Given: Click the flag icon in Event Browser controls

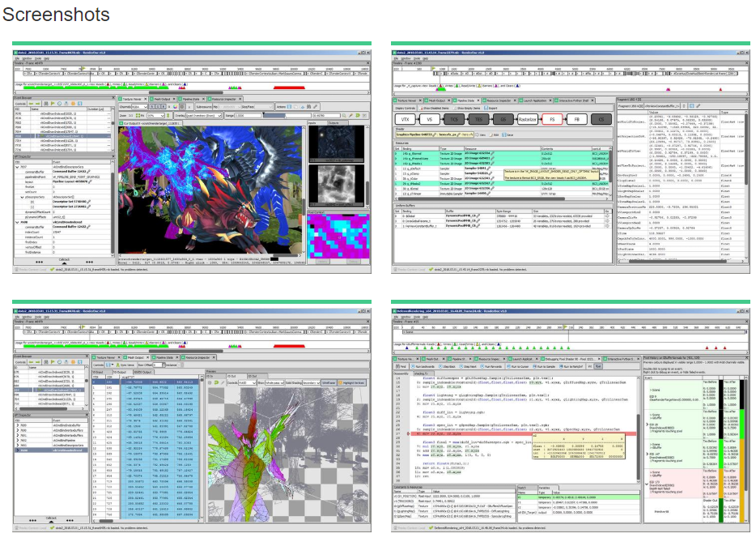Looking at the screenshot, I should point(54,103).
